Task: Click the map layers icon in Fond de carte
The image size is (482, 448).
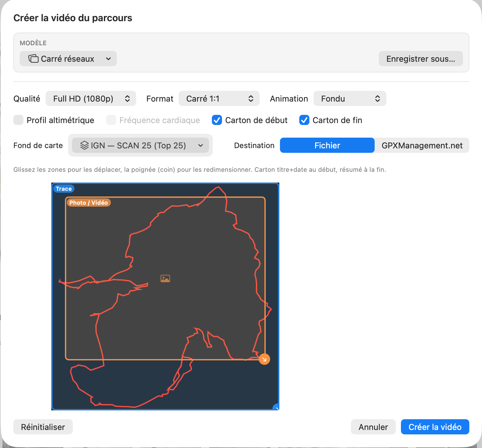Action: 85,146
